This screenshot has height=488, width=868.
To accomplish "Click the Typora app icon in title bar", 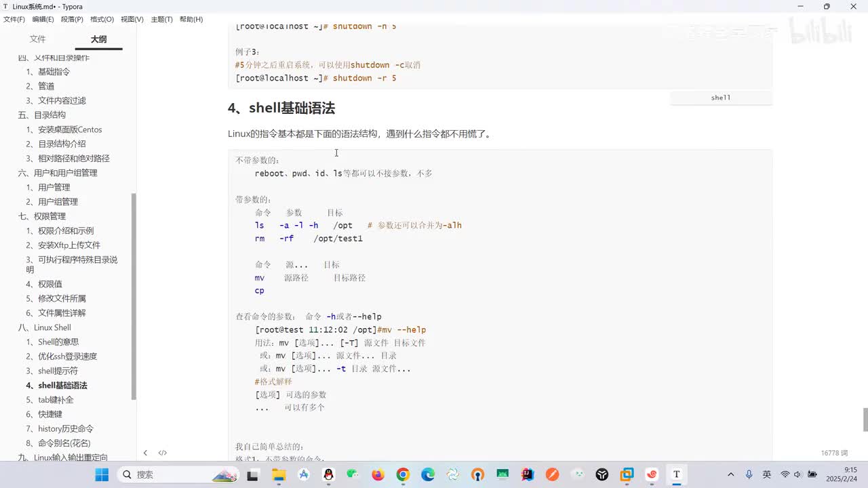I will click(x=5, y=6).
